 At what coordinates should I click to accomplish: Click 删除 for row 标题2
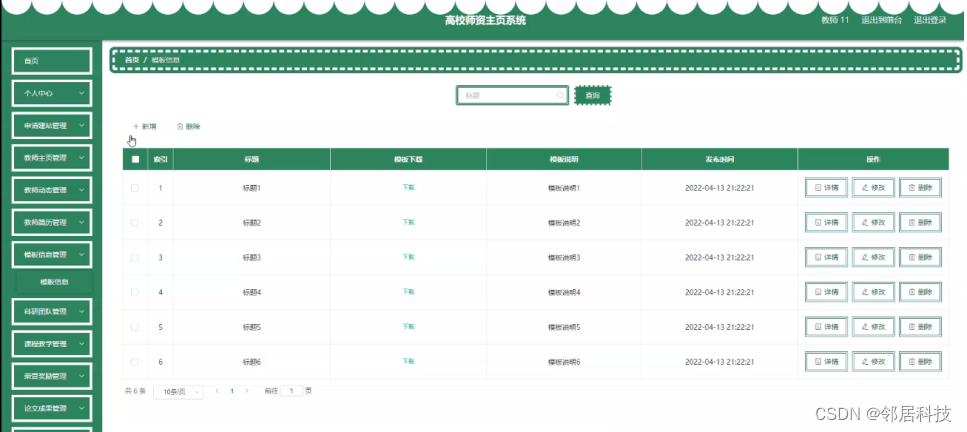920,222
